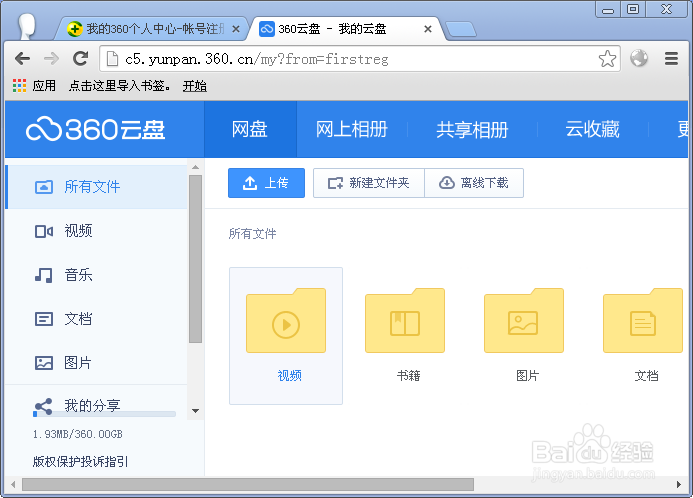Click the 书籍 folder name label

point(408,376)
